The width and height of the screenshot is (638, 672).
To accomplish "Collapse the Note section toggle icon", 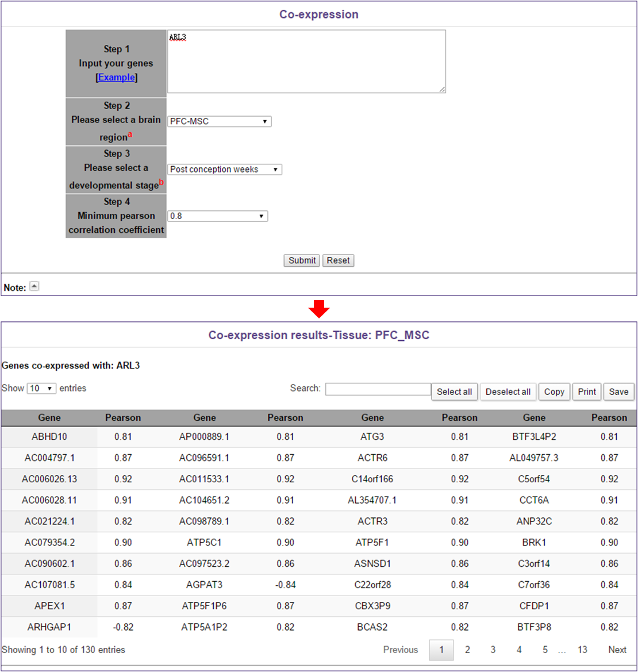I will coord(34,286).
